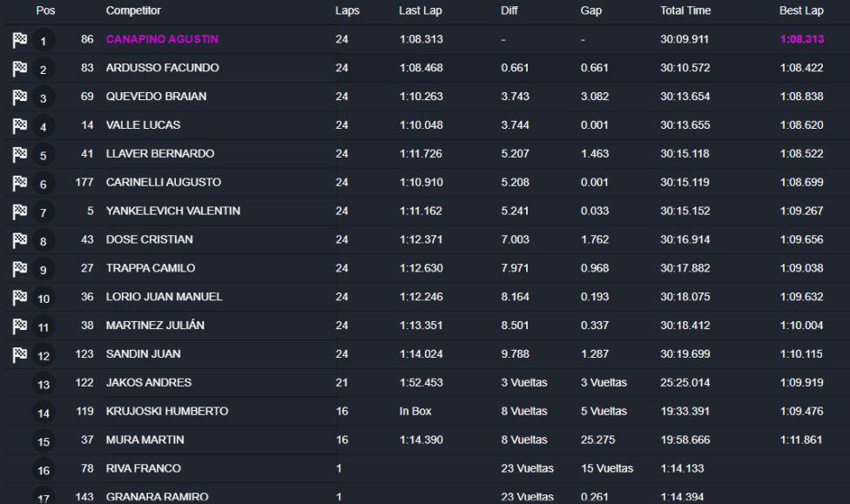Screen dimensions: 850x504
Task: Click the Gap column header
Action: pos(590,10)
